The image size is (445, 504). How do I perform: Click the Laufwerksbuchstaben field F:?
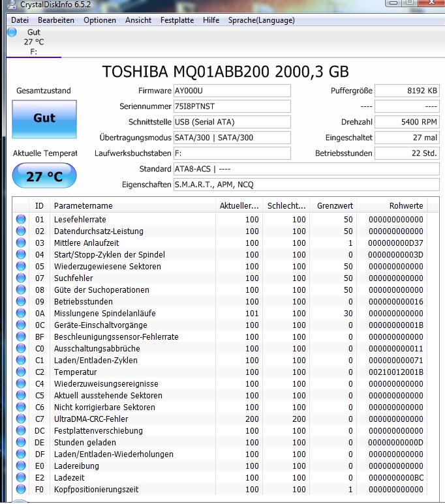click(x=232, y=153)
